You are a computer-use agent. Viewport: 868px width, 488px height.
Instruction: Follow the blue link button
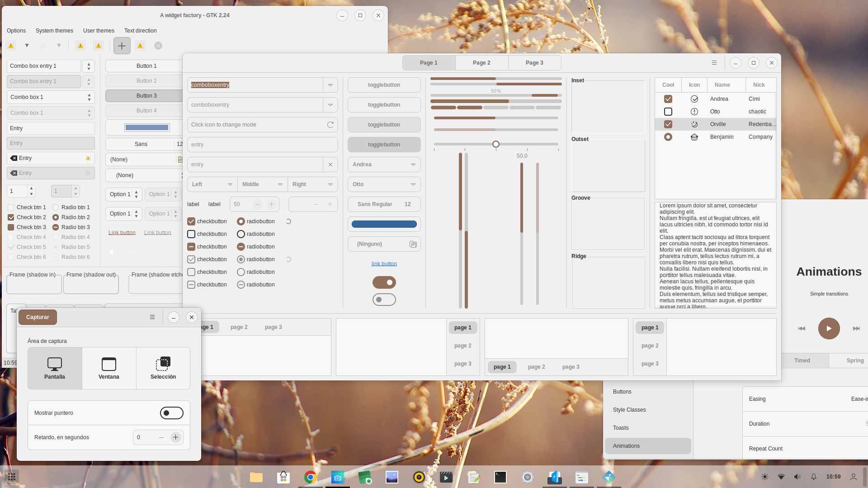pyautogui.click(x=384, y=264)
